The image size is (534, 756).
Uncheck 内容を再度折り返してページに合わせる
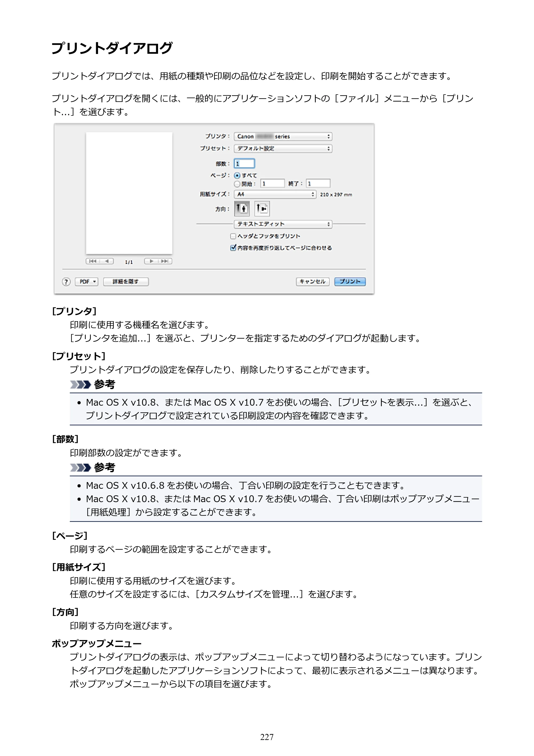233,248
